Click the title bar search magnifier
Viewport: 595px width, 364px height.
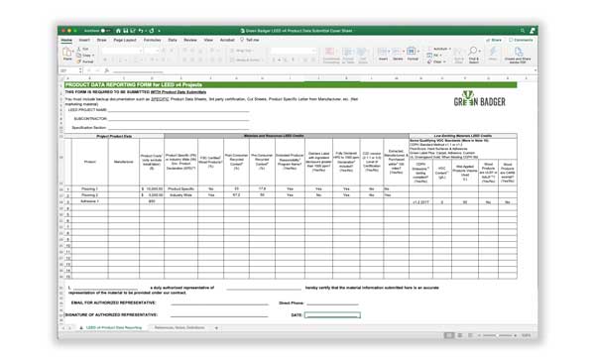[523, 31]
